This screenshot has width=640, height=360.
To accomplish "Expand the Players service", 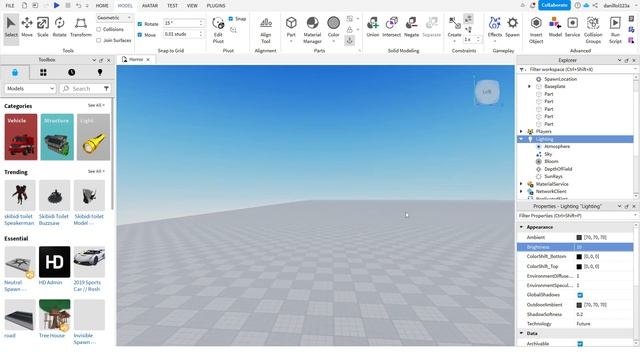I will coord(521,131).
